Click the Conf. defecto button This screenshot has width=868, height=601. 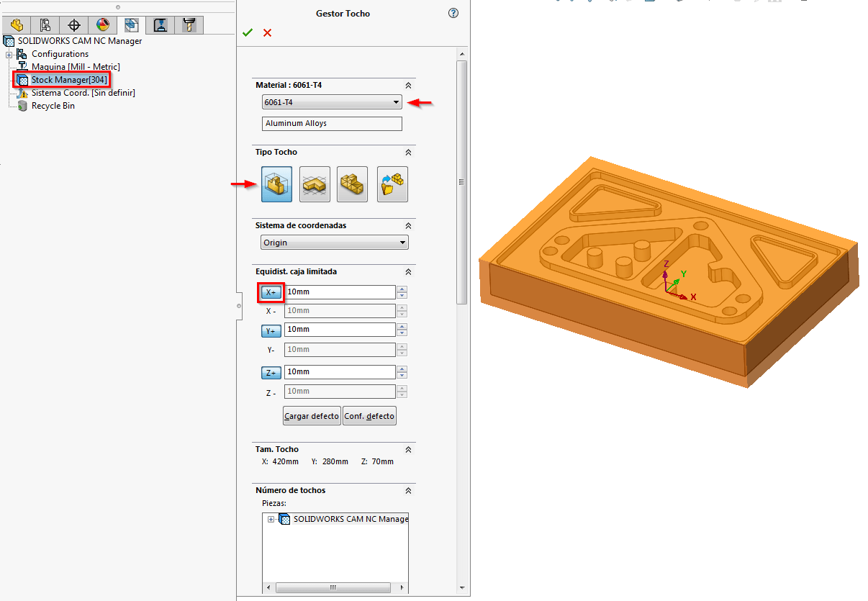click(x=369, y=415)
